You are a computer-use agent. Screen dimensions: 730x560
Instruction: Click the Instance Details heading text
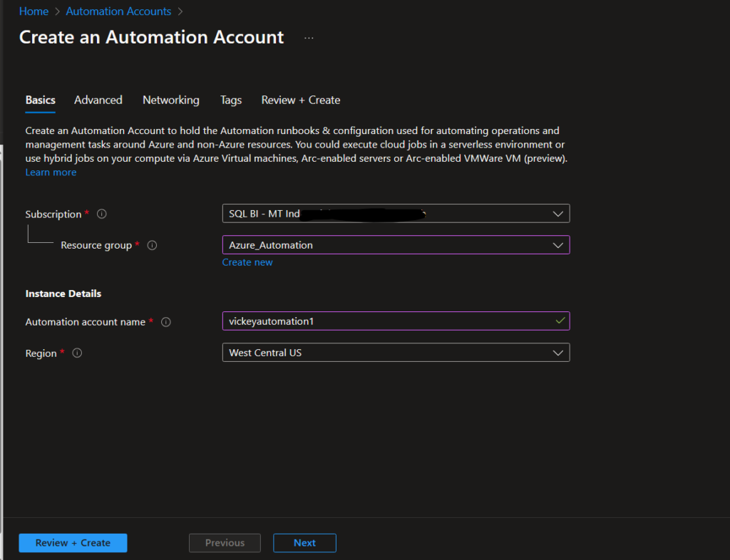(x=63, y=294)
